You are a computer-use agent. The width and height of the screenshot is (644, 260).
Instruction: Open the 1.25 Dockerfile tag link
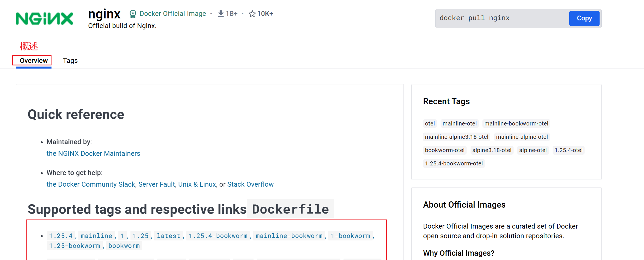tap(141, 236)
